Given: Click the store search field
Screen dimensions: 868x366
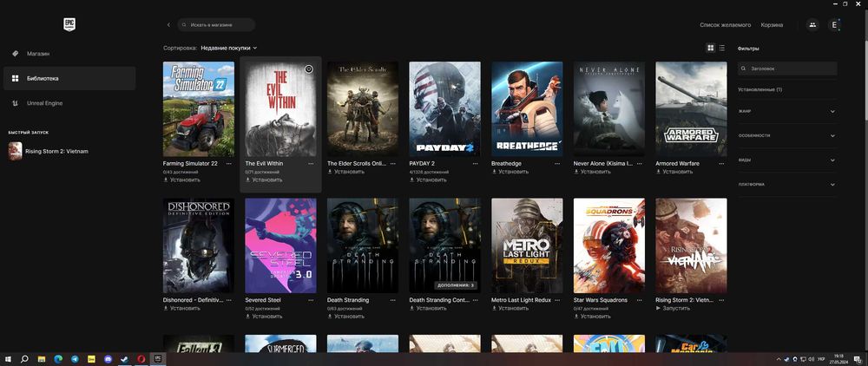Looking at the screenshot, I should 216,25.
